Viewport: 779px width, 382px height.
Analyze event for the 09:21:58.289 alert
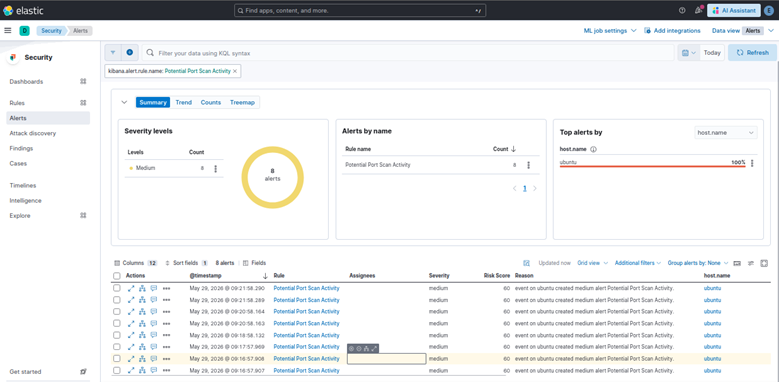click(142, 300)
